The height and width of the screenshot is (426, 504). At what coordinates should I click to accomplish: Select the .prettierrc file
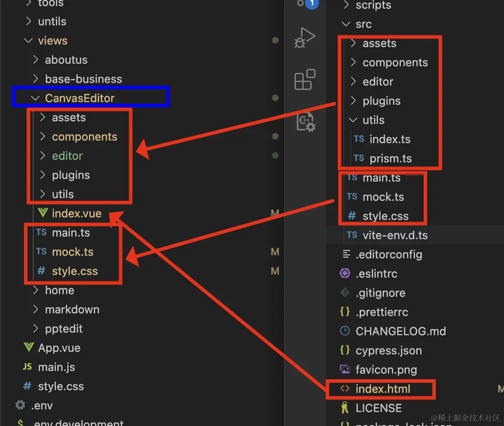click(381, 312)
